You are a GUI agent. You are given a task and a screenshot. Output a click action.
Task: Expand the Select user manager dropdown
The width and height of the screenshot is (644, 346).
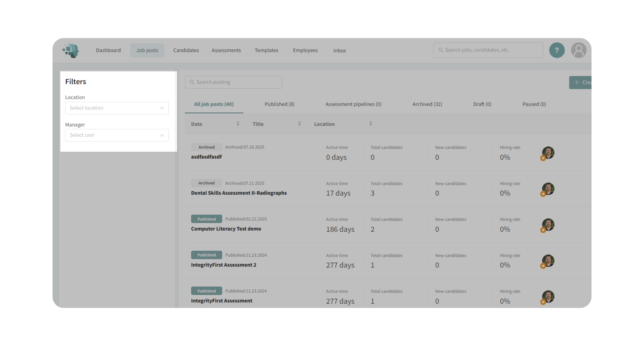click(x=117, y=135)
